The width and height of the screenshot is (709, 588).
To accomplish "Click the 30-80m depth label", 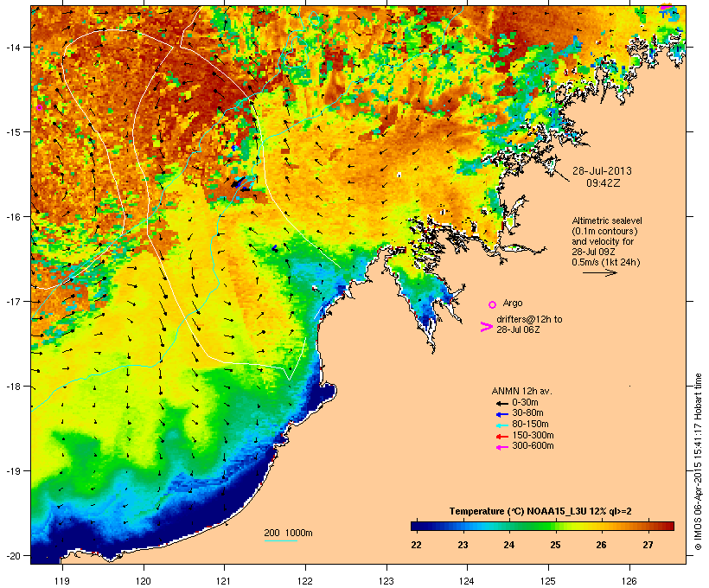I will (527, 413).
